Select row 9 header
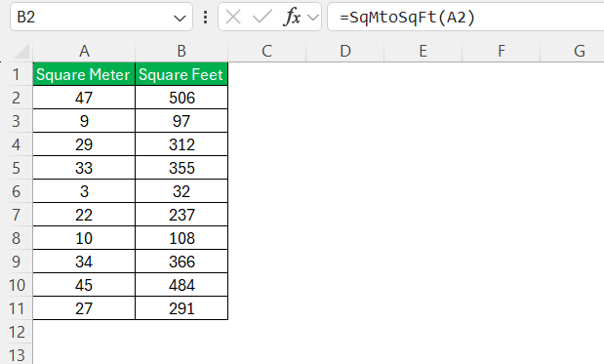This screenshot has width=604, height=364. pyautogui.click(x=17, y=262)
